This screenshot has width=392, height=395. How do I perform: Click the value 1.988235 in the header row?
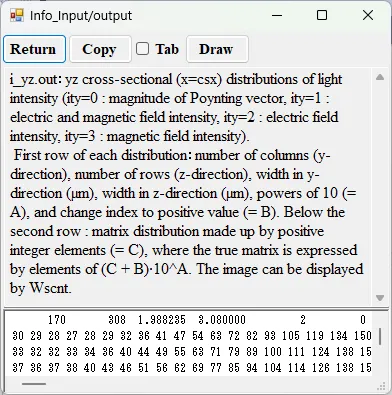coord(162,320)
